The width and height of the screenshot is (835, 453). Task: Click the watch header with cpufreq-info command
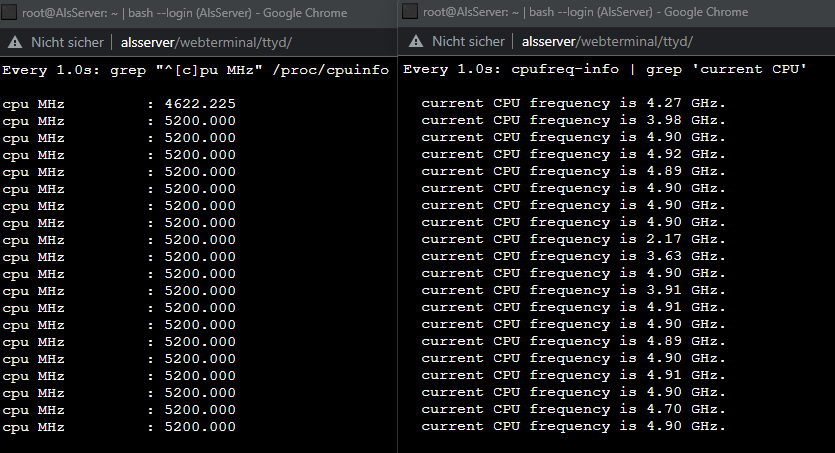605,69
